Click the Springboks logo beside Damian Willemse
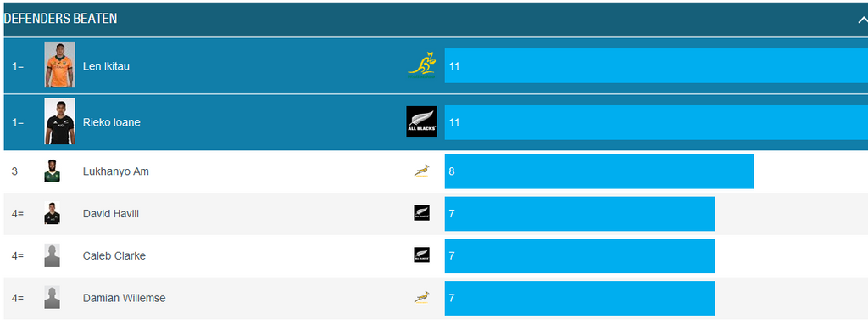Image resolution: width=868 pixels, height=320 pixels. [x=422, y=297]
